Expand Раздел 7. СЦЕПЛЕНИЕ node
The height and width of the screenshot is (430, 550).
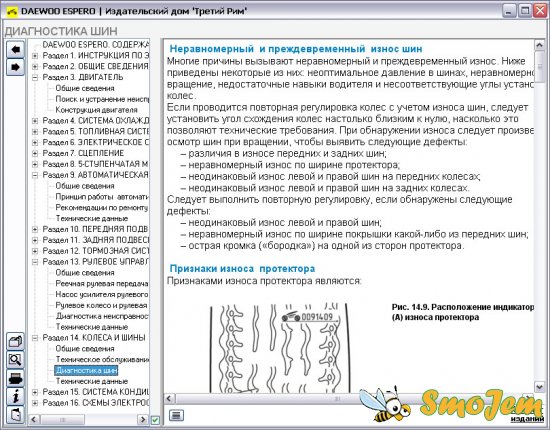point(35,154)
